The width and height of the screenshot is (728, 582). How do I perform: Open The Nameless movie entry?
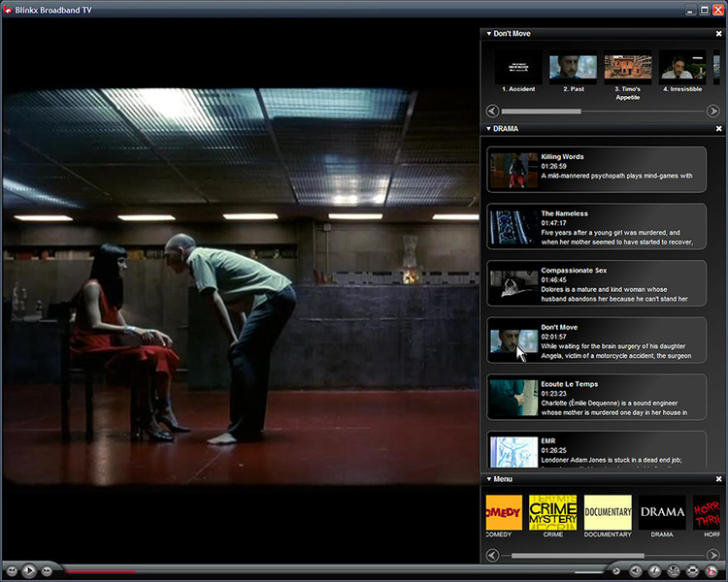pos(597,226)
